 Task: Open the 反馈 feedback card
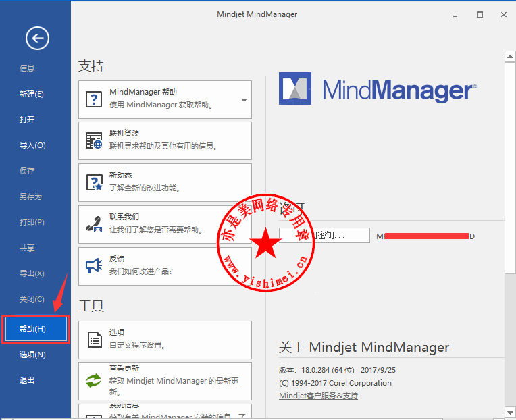pyautogui.click(x=165, y=266)
